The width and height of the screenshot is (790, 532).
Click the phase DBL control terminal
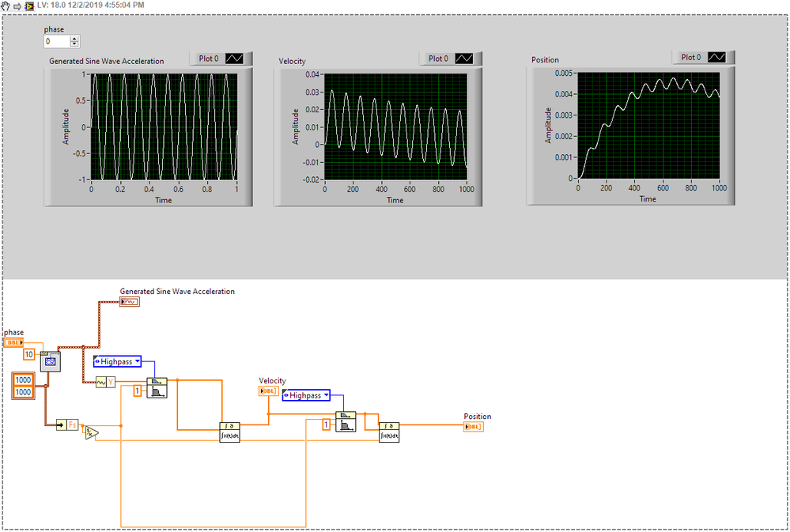point(13,342)
